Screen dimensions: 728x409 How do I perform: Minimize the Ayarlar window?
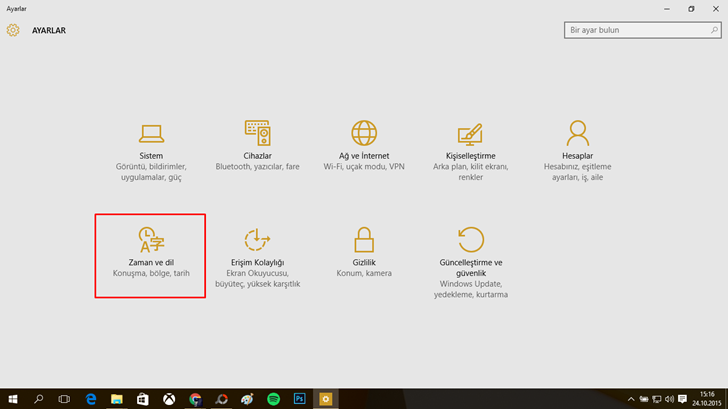[x=667, y=9]
